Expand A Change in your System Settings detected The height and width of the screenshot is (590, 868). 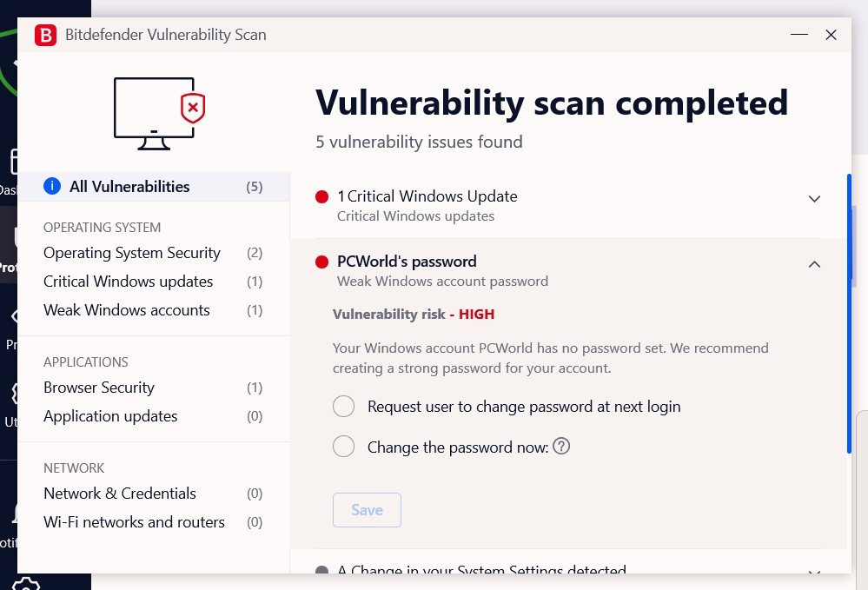point(814,573)
